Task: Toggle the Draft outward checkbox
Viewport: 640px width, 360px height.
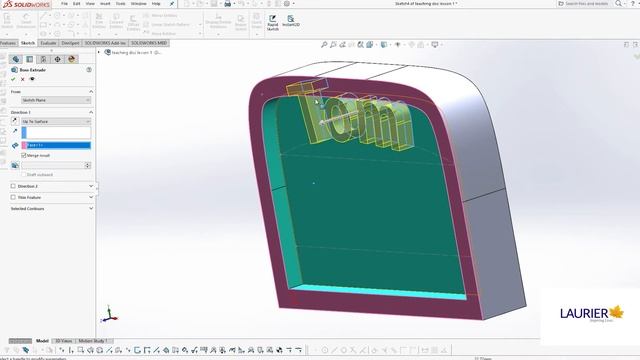Action: tap(24, 174)
